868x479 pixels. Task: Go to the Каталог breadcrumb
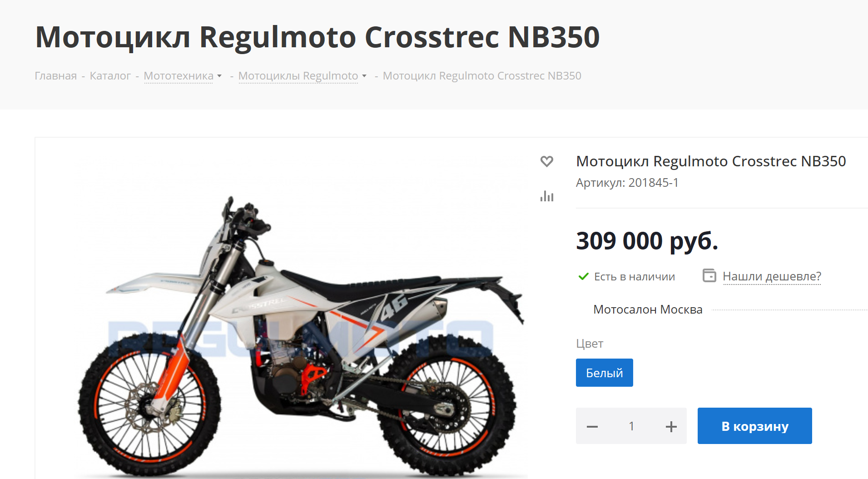[x=110, y=75]
